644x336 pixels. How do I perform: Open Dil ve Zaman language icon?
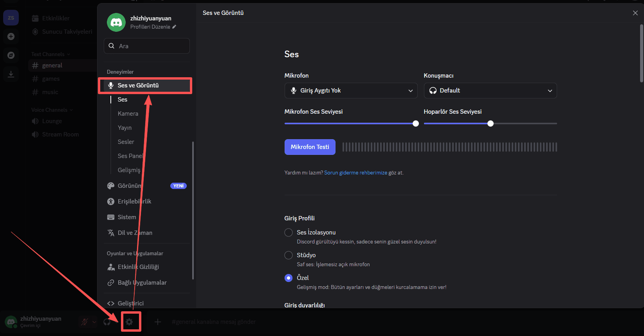(111, 233)
